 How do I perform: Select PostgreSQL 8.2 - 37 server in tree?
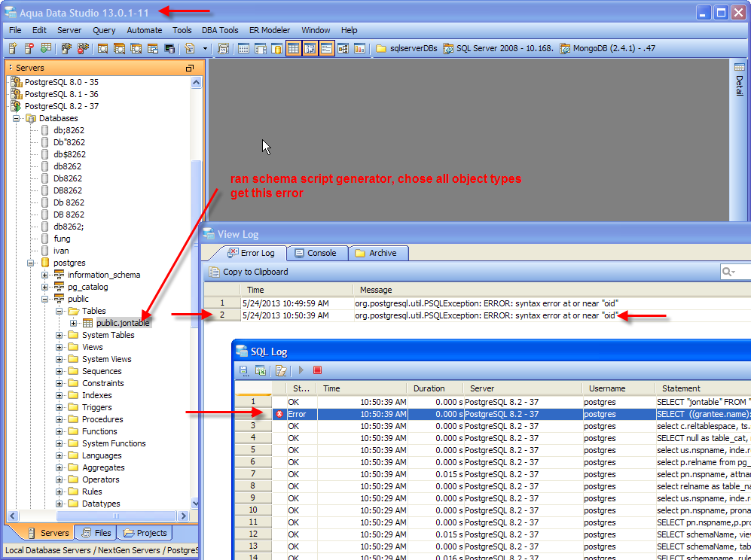tap(61, 106)
